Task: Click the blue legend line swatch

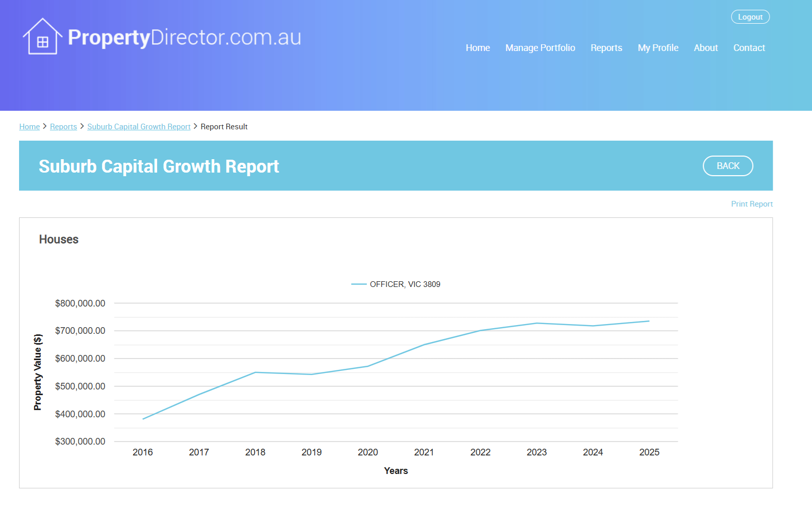Action: (x=359, y=284)
